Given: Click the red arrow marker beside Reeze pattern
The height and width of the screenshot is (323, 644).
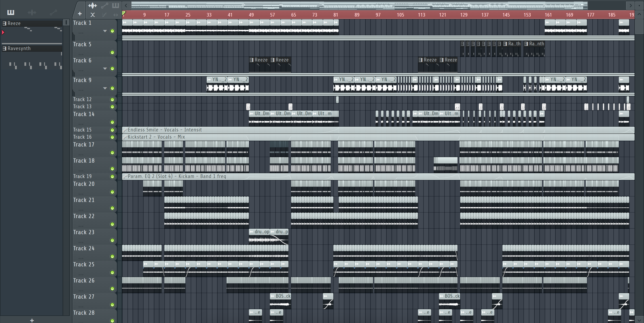Looking at the screenshot, I should (3, 32).
